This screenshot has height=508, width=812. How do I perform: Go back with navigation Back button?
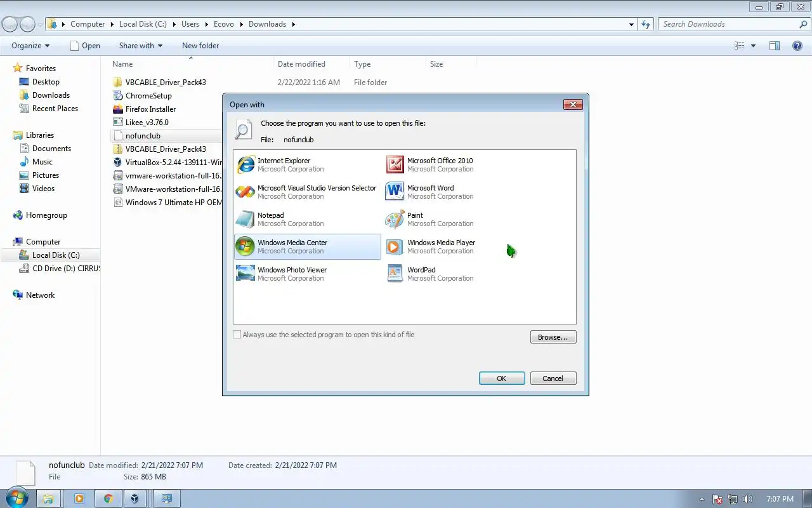pyautogui.click(x=10, y=25)
